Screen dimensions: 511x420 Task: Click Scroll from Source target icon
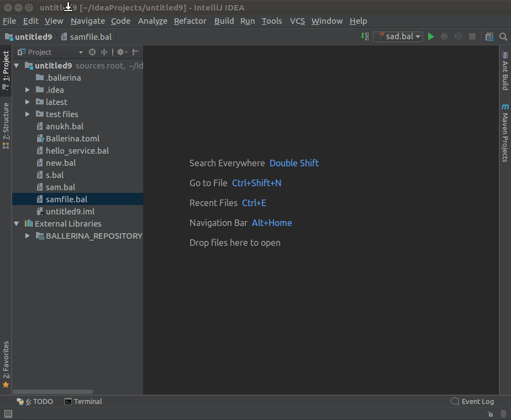[92, 52]
